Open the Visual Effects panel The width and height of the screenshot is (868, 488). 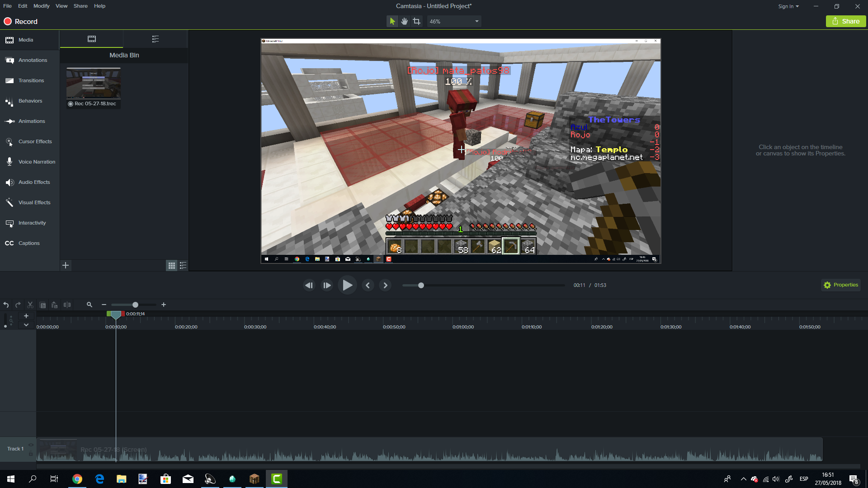29,202
